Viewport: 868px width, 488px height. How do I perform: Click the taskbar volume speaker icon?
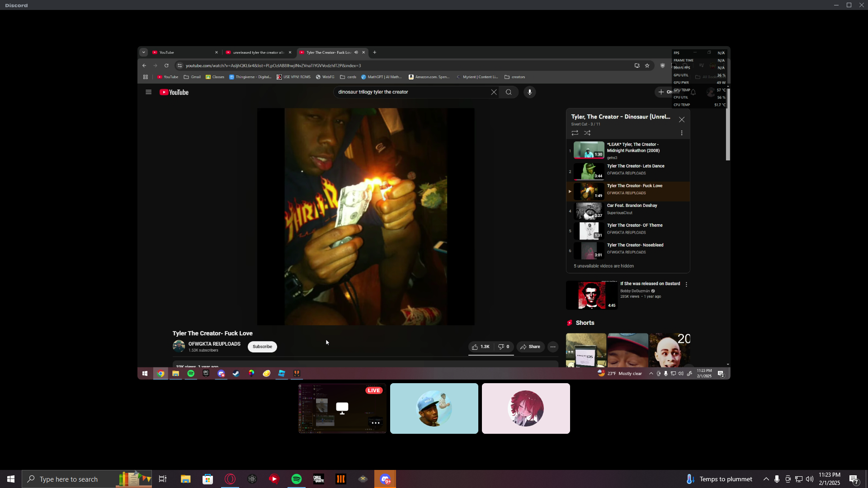809,479
